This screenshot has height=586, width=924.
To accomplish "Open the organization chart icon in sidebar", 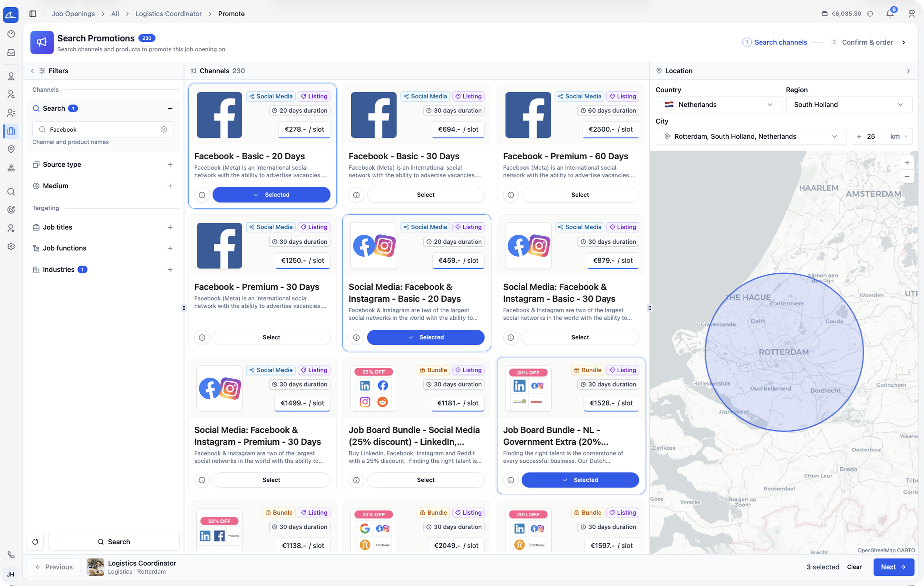I will pyautogui.click(x=11, y=168).
